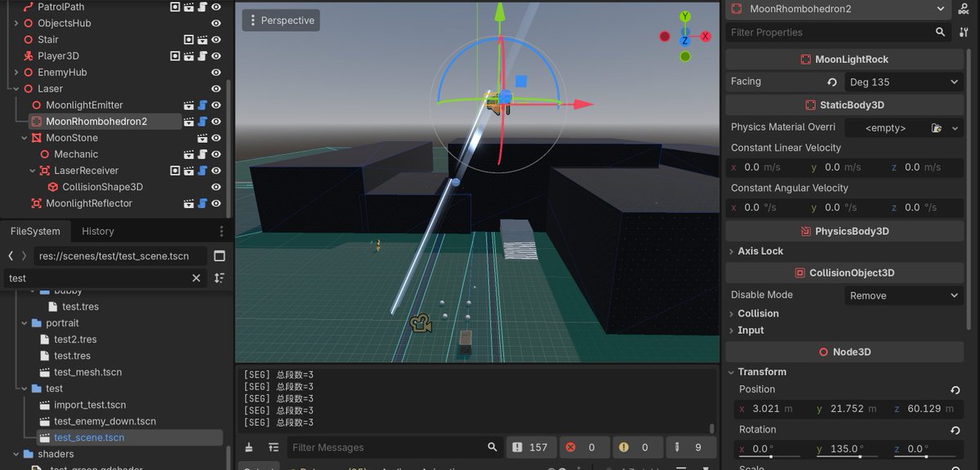Collapse the LaserReceiver node

tap(33, 171)
